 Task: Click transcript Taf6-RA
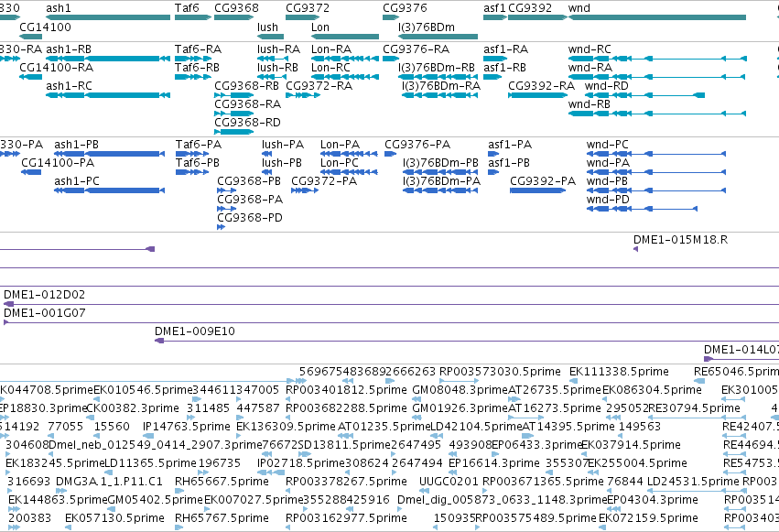tap(193, 59)
